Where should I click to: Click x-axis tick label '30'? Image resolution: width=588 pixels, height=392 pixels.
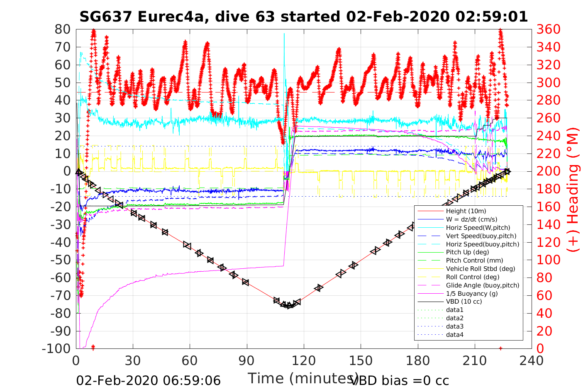[x=133, y=360]
